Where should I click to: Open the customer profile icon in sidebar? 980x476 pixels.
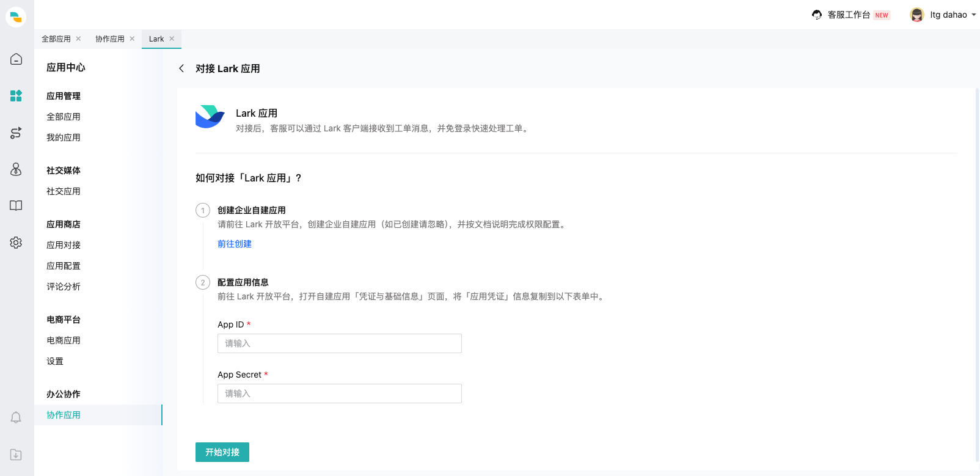(x=16, y=169)
